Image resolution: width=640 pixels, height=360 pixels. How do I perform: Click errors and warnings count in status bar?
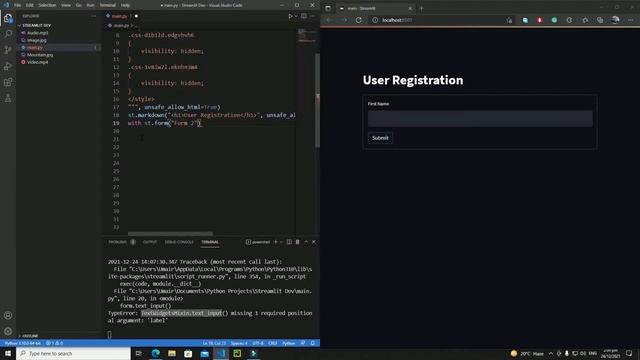(54, 343)
